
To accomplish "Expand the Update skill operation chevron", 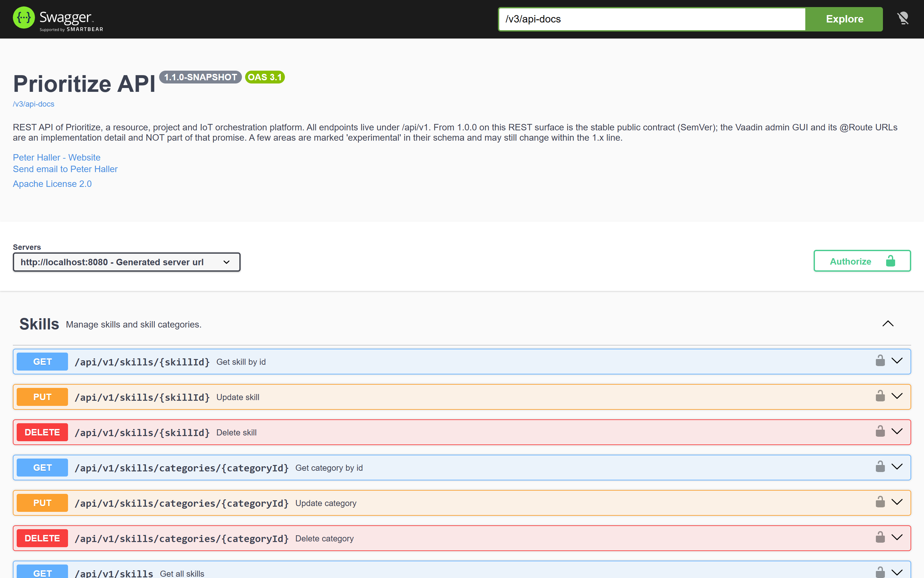I will (x=897, y=396).
